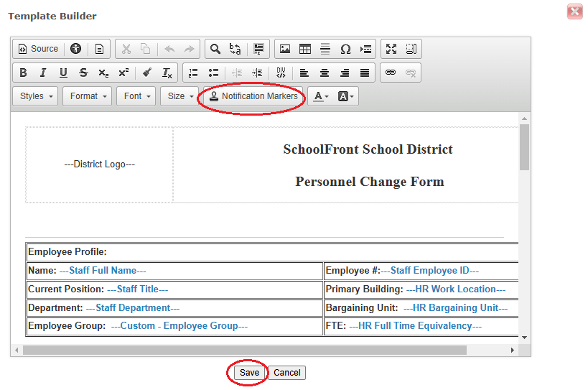
Task: Click the ---District Logo--- placeholder
Action: pos(99,164)
